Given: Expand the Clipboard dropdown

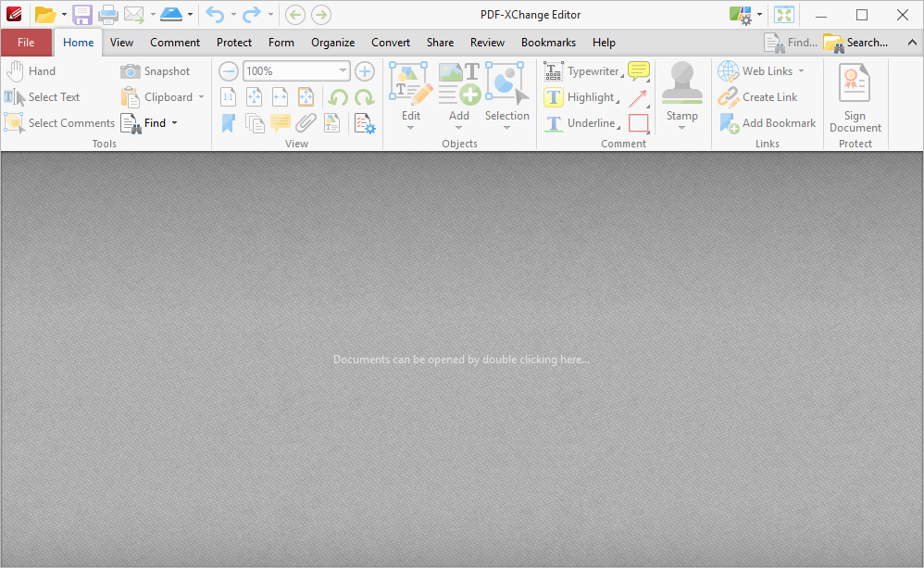Looking at the screenshot, I should [x=201, y=97].
